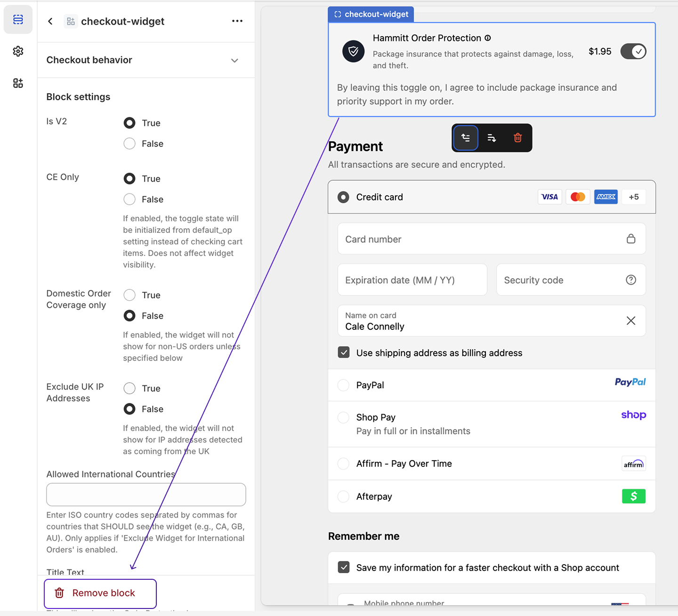
Task: Click the Security code field
Action: 571,280
